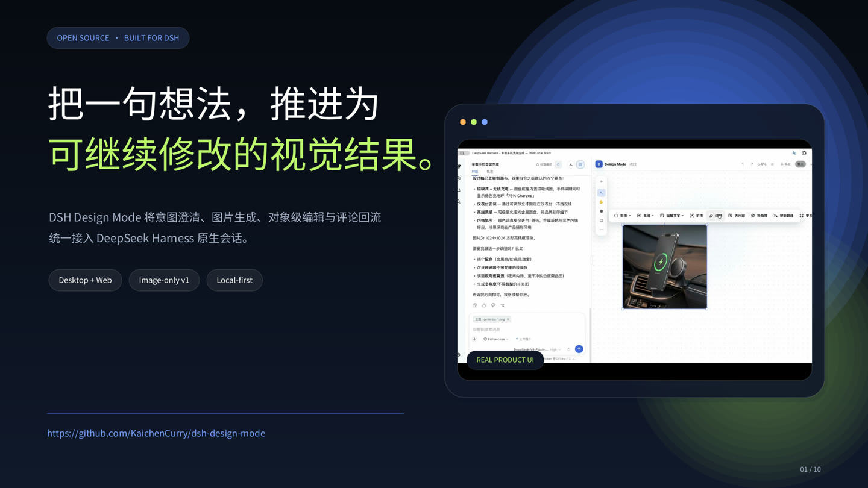Click the share icon under the reply
The height and width of the screenshot is (488, 868).
pyautogui.click(x=502, y=305)
